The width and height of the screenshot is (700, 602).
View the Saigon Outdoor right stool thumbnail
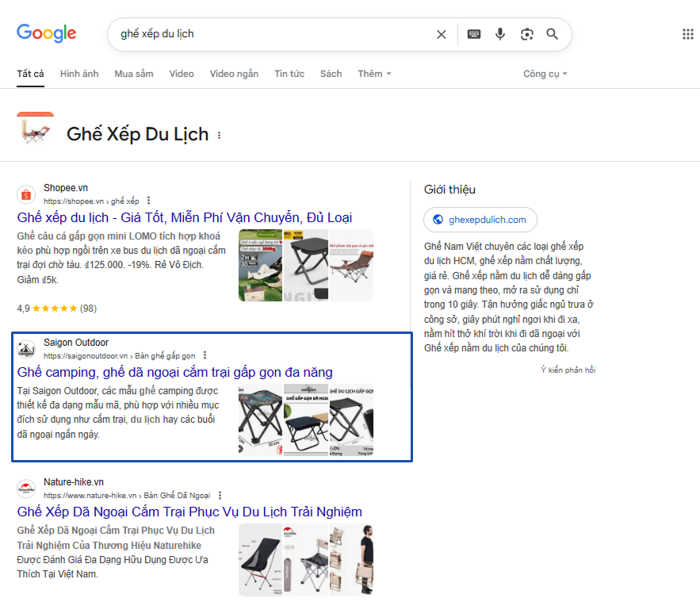tap(351, 420)
